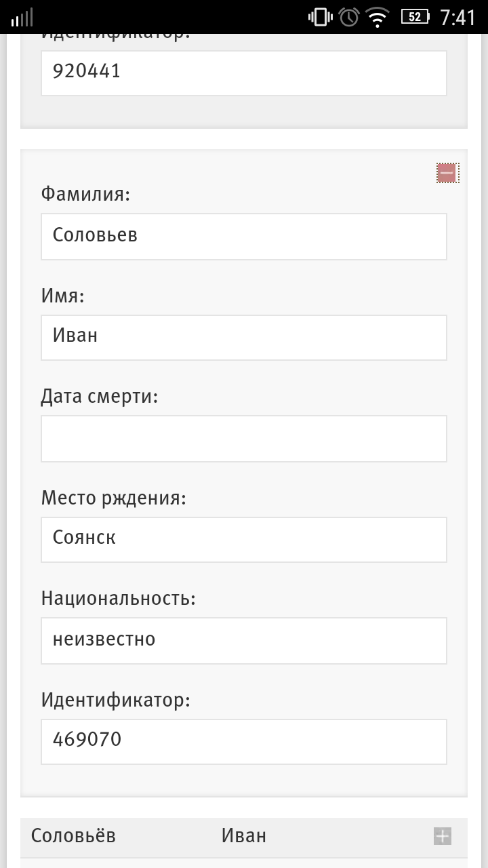Focus the Фамилия field containing Соловьев

244,236
